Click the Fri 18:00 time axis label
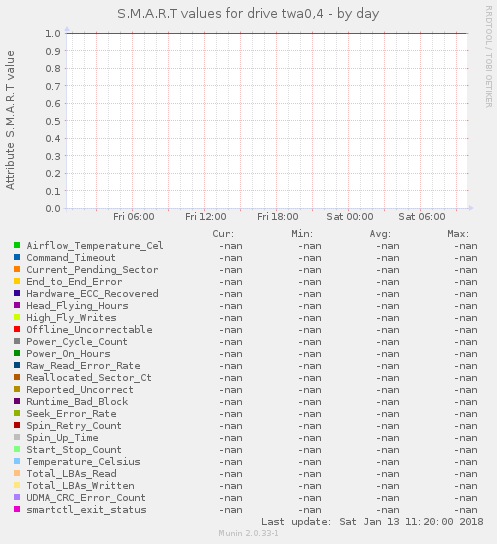The image size is (497, 544). point(277,216)
